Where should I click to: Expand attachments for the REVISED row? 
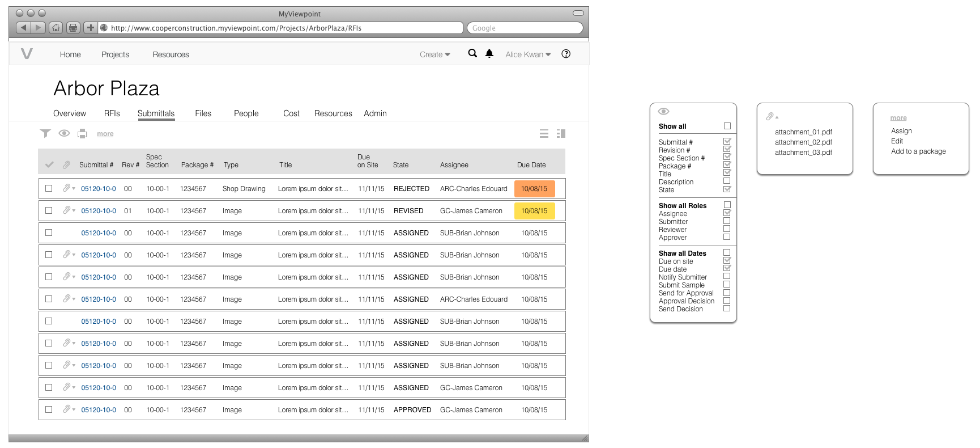[x=69, y=210]
